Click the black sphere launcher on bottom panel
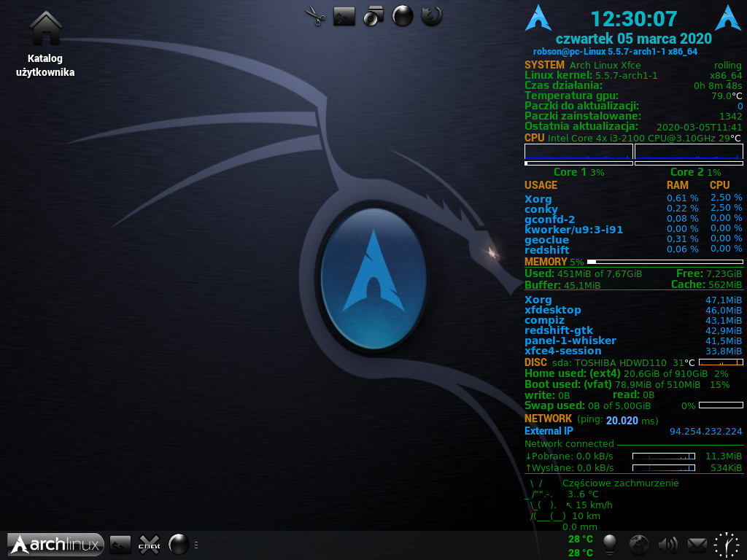 (x=179, y=544)
